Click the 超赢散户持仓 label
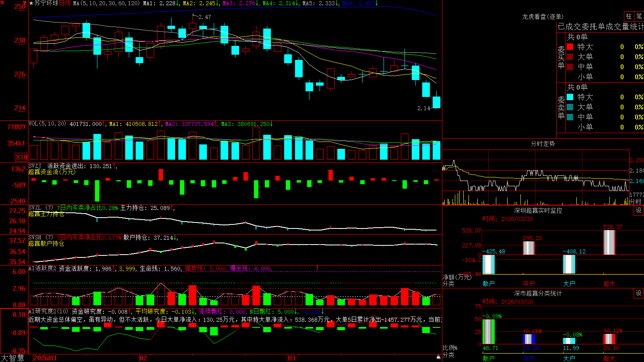This screenshot has width=644, height=362. point(46,243)
